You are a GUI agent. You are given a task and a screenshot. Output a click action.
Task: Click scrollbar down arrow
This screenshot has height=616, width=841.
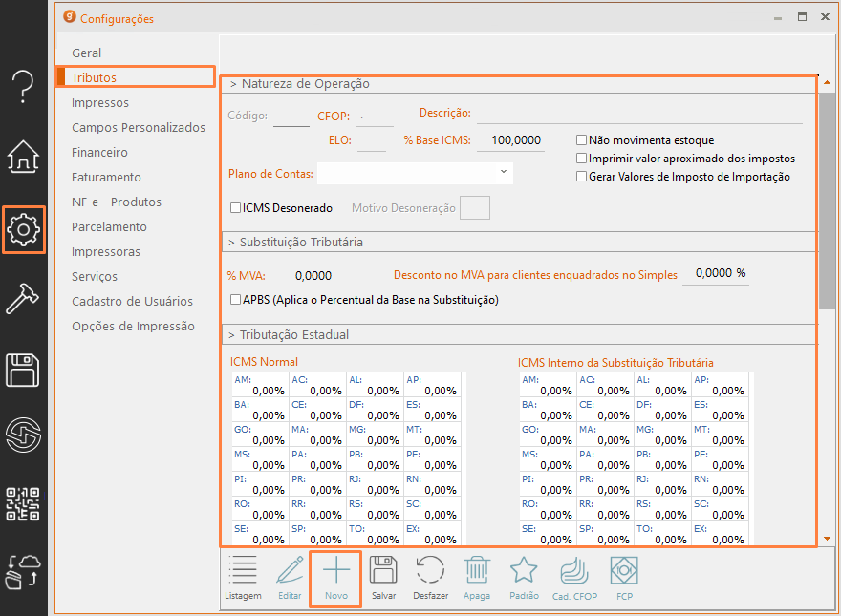point(827,539)
